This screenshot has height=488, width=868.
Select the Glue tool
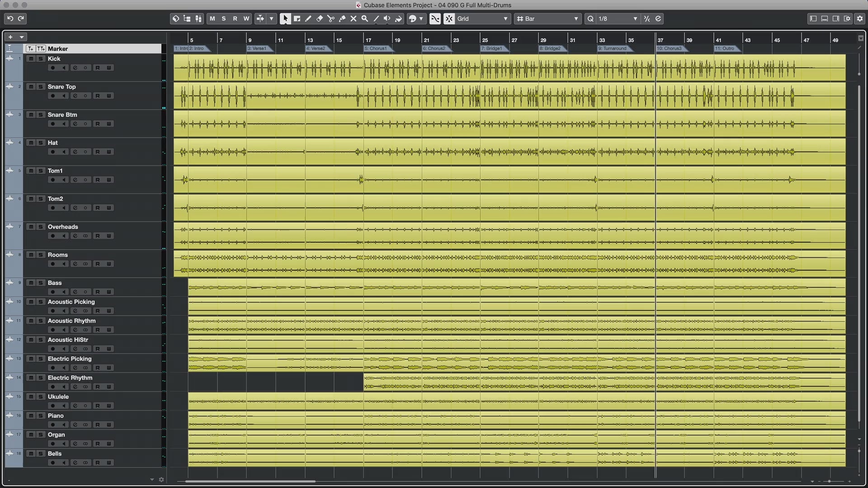point(342,19)
